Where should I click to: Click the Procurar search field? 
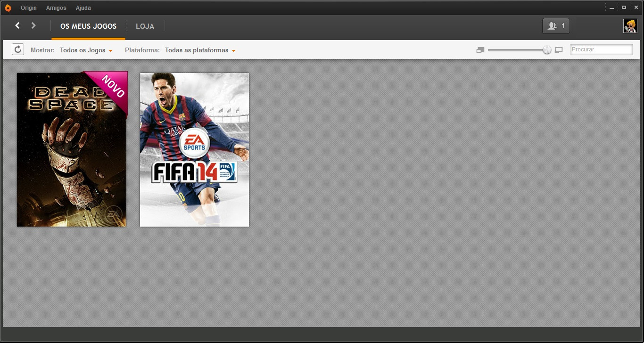(601, 49)
